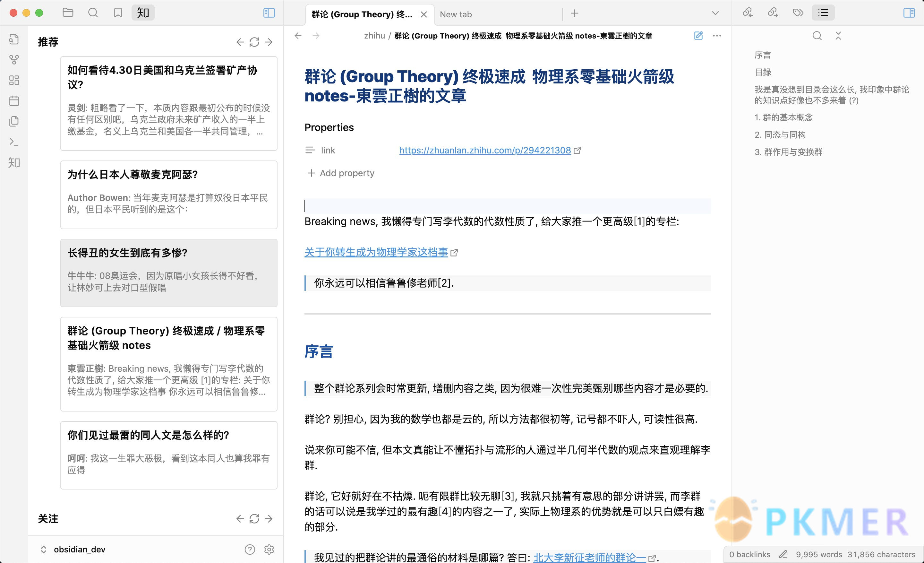Select the 群论 (Group Theory) tab

click(x=362, y=14)
